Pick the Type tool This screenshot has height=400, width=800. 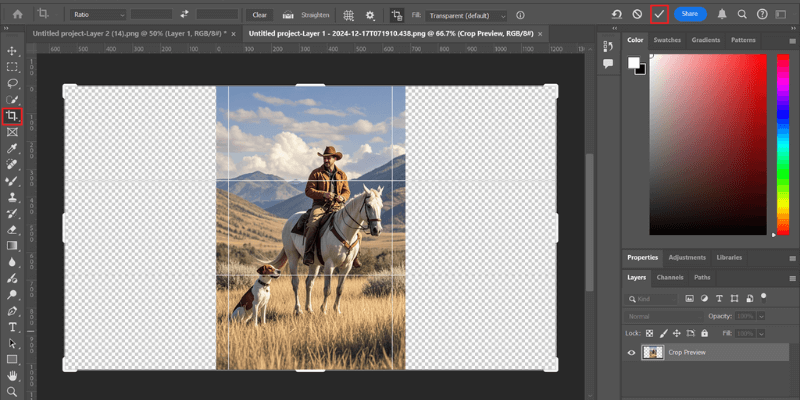[12, 327]
